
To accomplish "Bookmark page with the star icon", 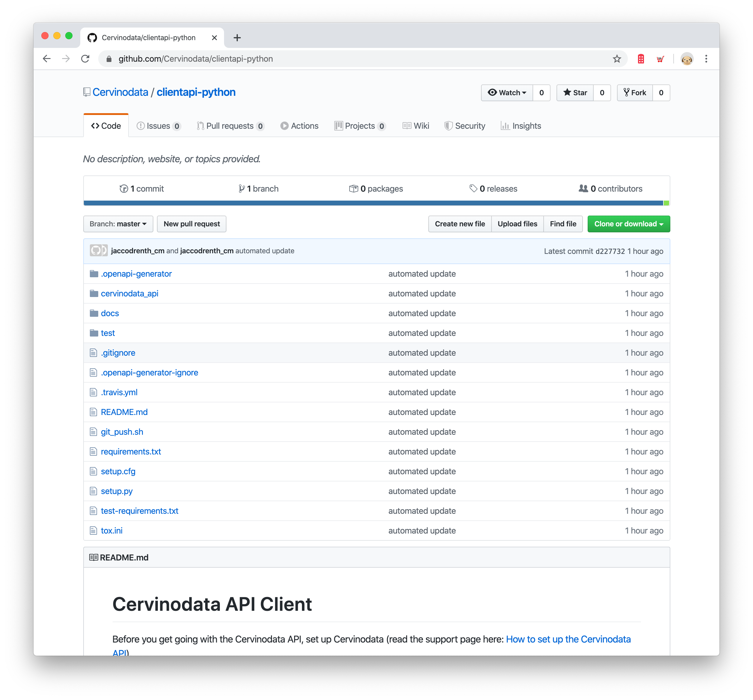I will (617, 59).
